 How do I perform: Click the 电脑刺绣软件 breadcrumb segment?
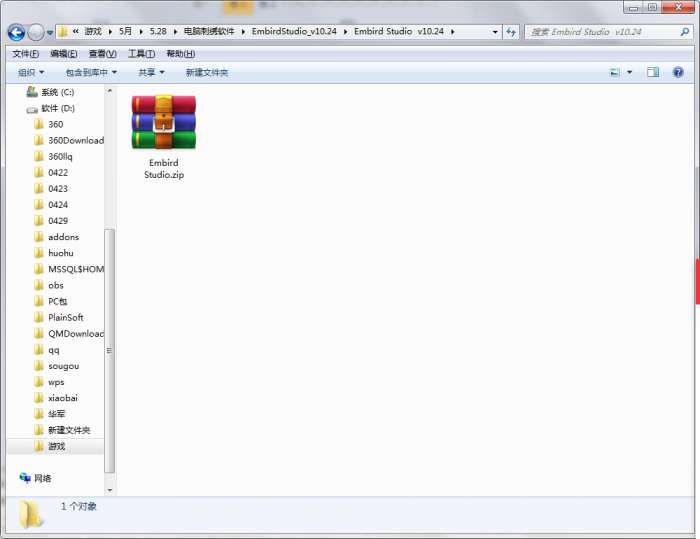coord(209,32)
